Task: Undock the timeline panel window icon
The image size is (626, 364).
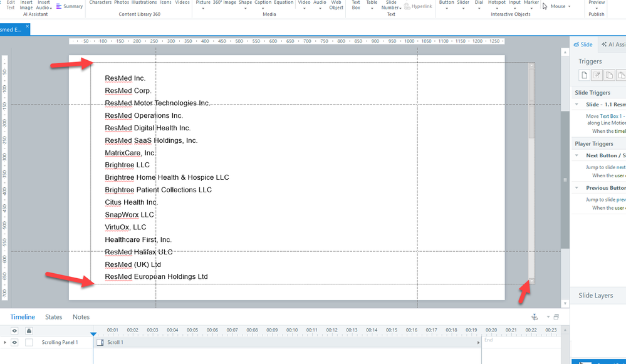Action: pos(556,317)
